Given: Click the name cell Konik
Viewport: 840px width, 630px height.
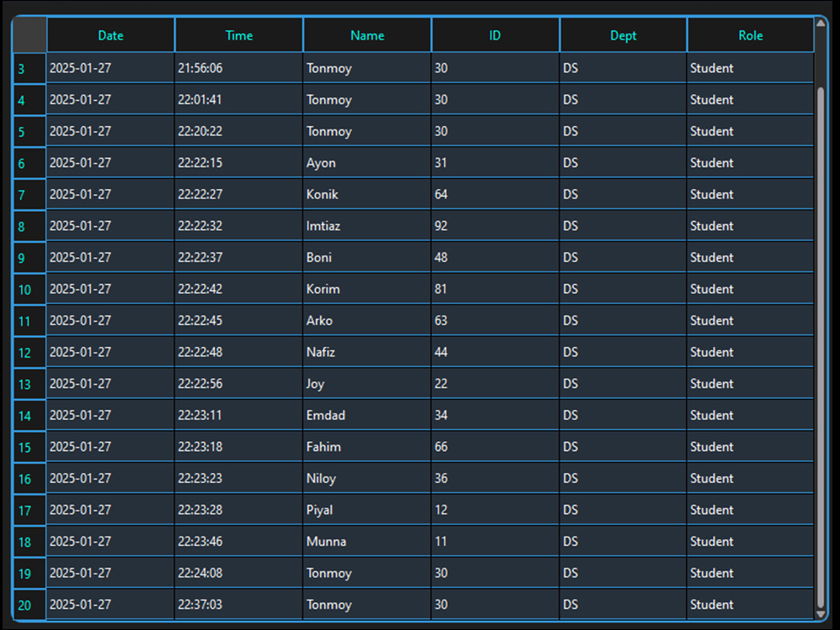Looking at the screenshot, I should [367, 195].
